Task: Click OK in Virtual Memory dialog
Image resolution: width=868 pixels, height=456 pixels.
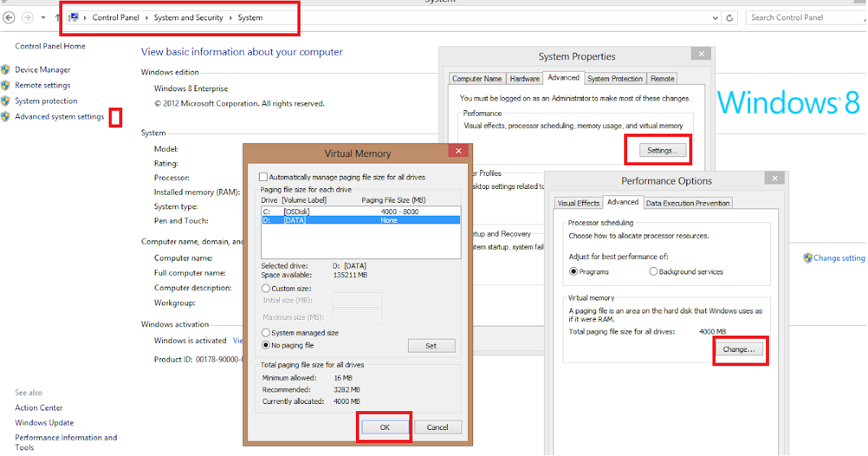Action: (x=385, y=428)
